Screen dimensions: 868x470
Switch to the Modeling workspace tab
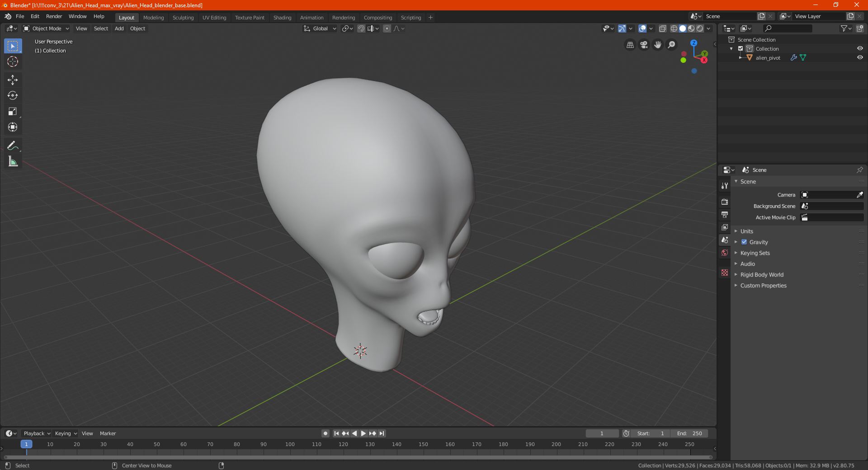(153, 18)
